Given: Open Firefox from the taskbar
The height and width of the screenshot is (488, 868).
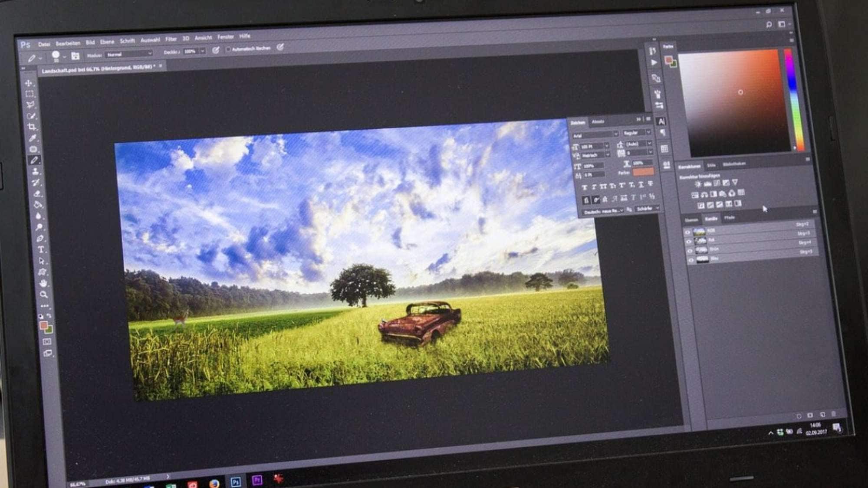Looking at the screenshot, I should tap(214, 483).
